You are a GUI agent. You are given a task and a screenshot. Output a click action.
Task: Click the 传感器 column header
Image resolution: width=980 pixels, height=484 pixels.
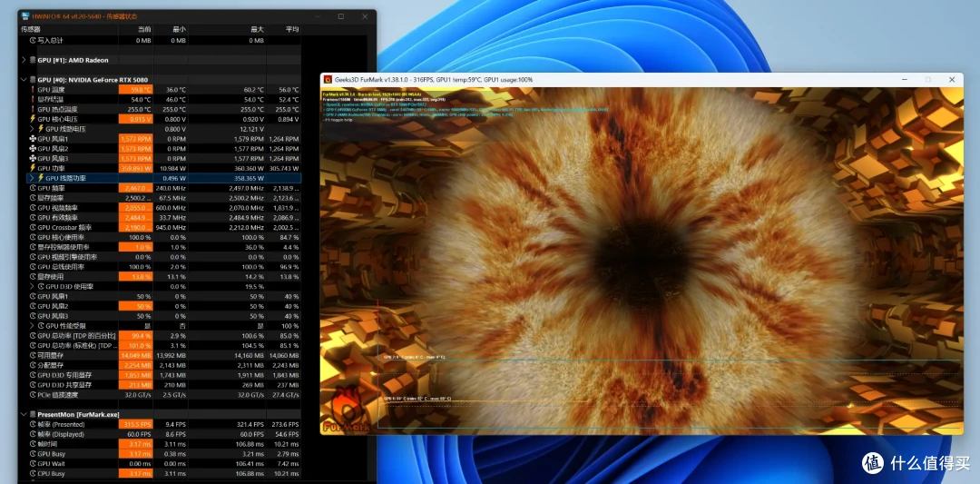[x=31, y=29]
